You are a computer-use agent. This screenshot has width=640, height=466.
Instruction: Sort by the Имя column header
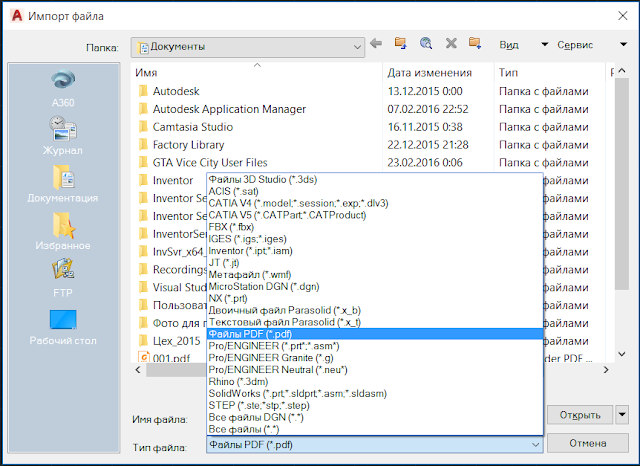(257, 73)
